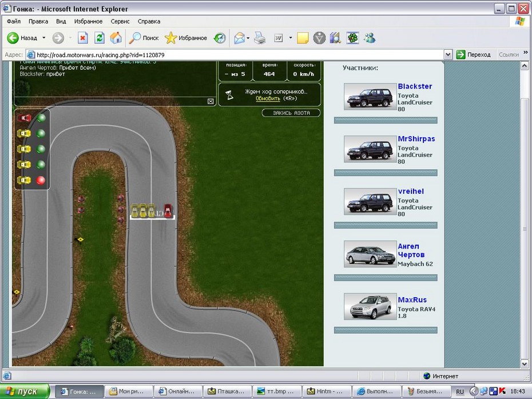The height and width of the screenshot is (399, 532).
Task: Stop page loading with red X icon
Action: click(x=82, y=38)
